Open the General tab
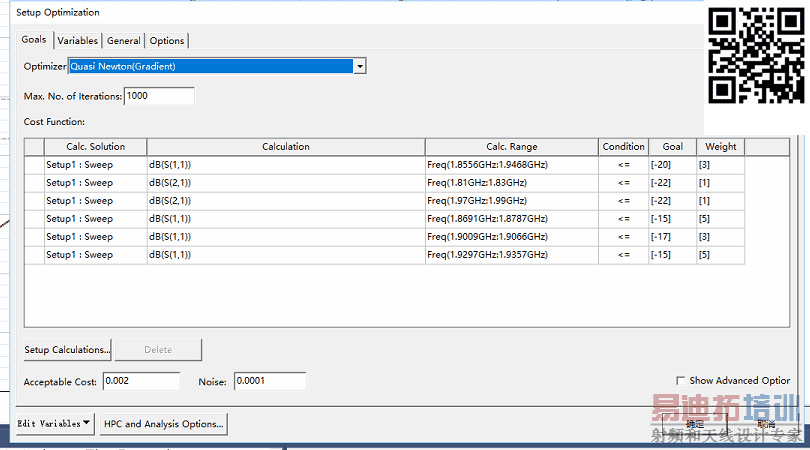Image resolution: width=810 pixels, height=450 pixels. (x=123, y=41)
